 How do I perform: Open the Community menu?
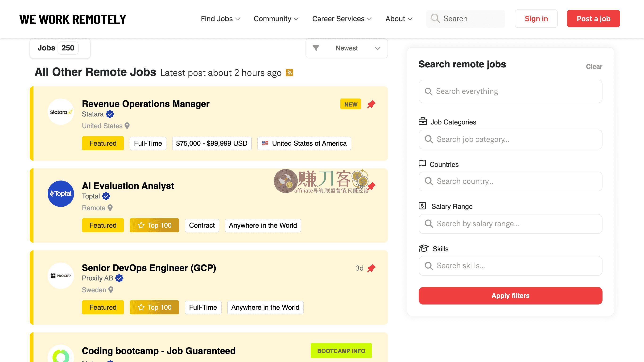point(276,19)
